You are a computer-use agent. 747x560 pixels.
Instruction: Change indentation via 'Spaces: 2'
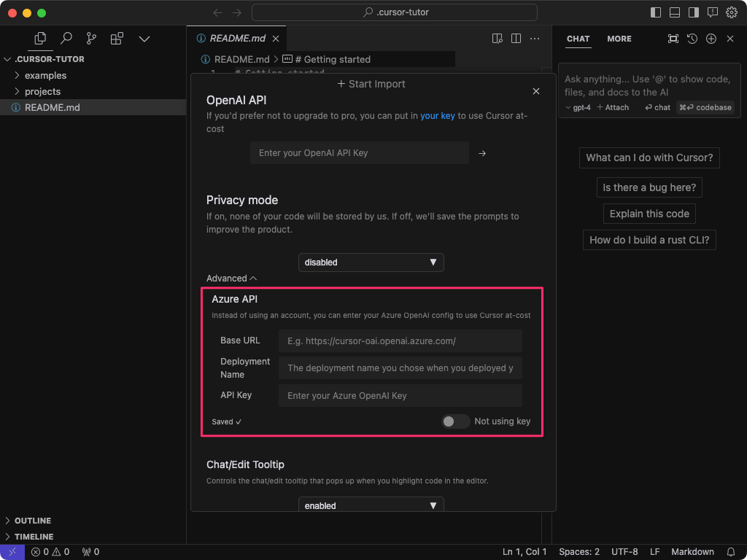click(x=578, y=552)
